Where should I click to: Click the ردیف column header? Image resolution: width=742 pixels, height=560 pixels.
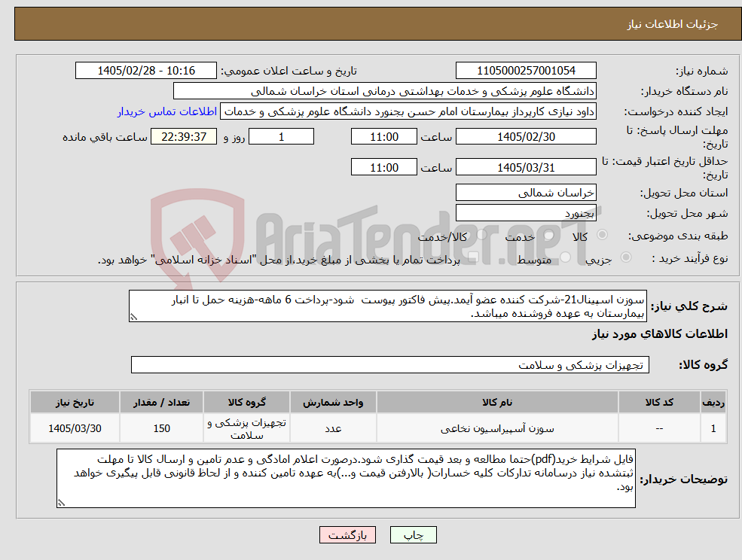tap(713, 402)
